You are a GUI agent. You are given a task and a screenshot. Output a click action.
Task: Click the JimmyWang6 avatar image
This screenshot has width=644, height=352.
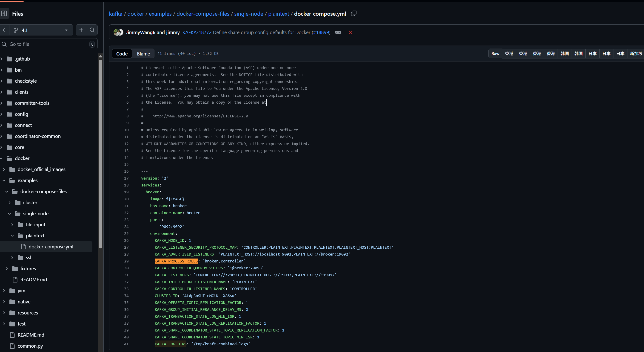pyautogui.click(x=117, y=32)
